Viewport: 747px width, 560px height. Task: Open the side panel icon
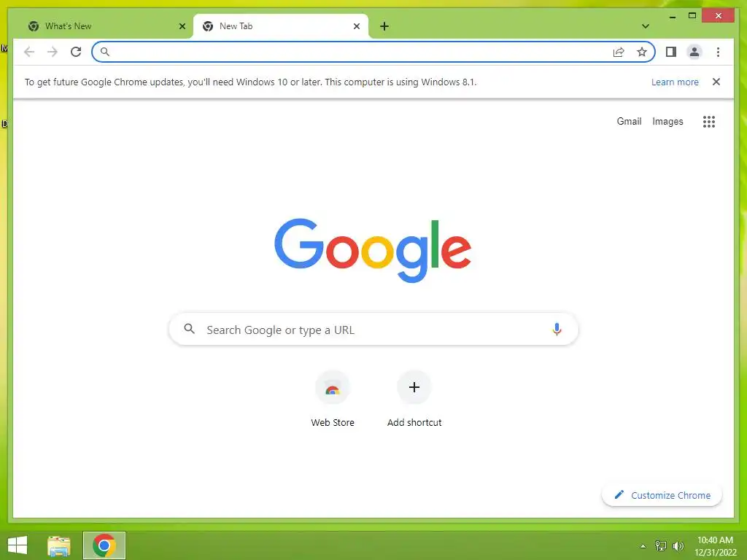pos(671,52)
